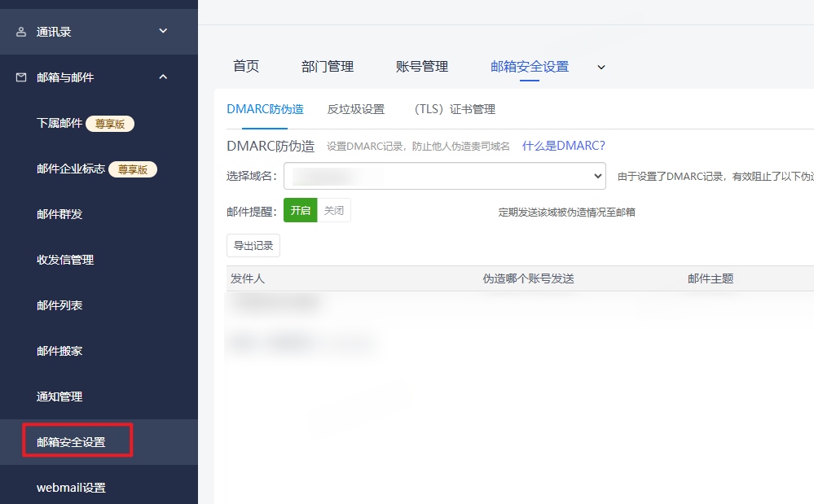Collapse the 邮箱与邮件 sidebar section chevron
Image resolution: width=814 pixels, height=504 pixels.
pyautogui.click(x=163, y=77)
